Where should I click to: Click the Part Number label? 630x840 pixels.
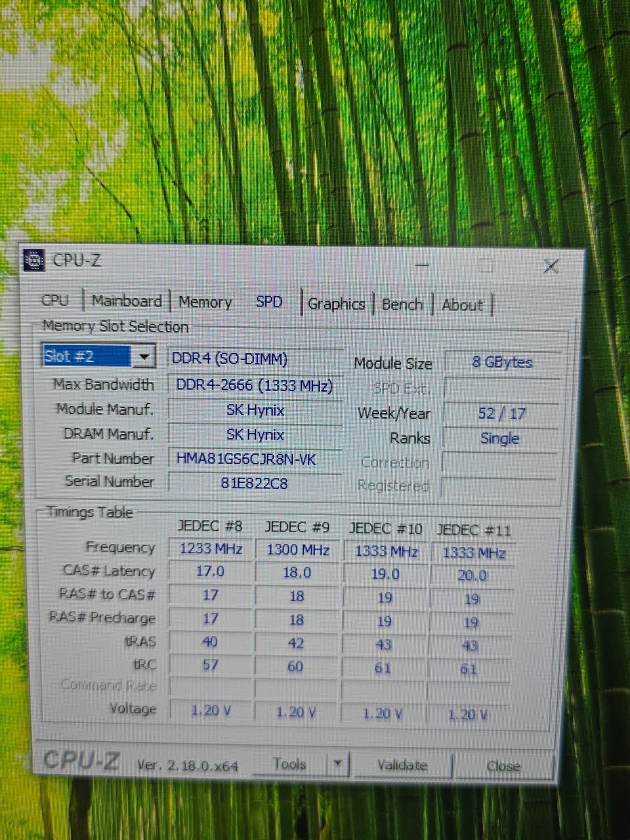click(x=113, y=458)
